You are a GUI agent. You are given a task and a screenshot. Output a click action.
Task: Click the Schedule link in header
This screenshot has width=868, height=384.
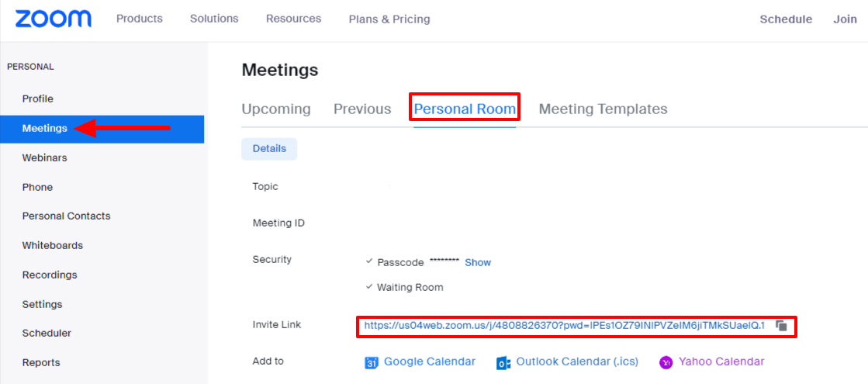point(786,19)
